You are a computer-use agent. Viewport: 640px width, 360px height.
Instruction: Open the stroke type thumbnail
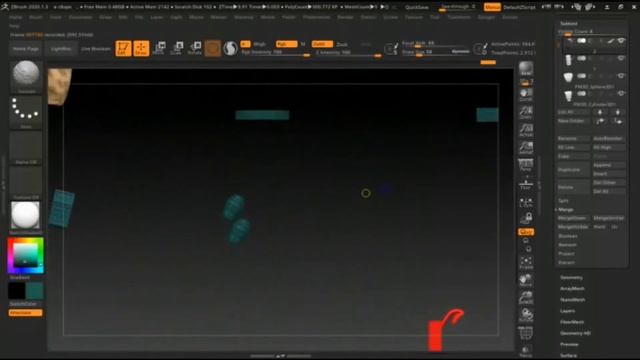[26, 112]
